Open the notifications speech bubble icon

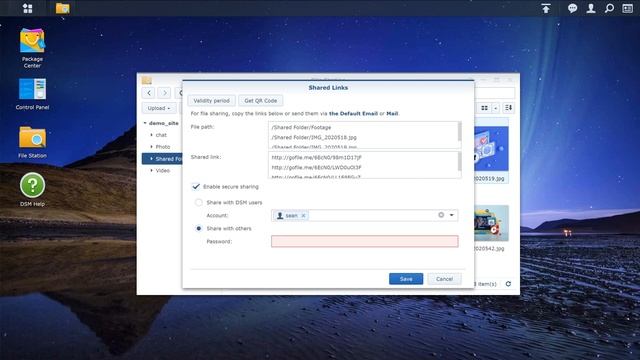tap(572, 8)
